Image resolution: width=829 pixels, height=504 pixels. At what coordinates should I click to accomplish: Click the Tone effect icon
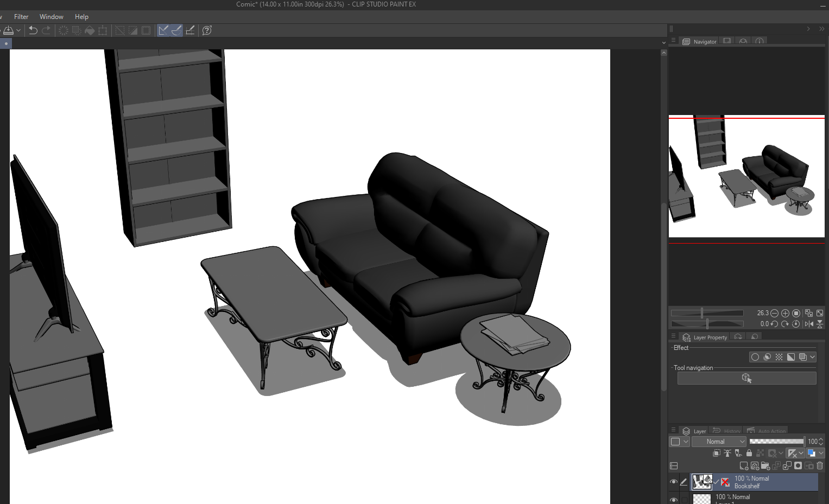[779, 357]
